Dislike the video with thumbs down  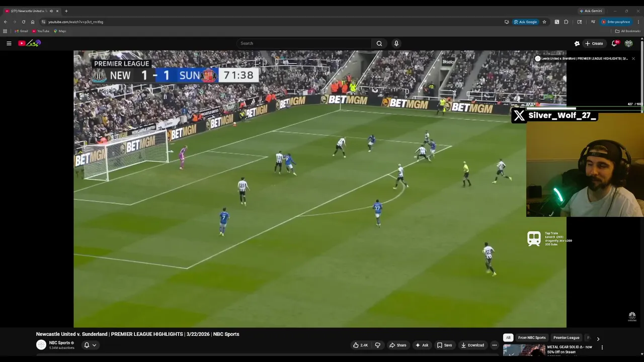tap(377, 345)
